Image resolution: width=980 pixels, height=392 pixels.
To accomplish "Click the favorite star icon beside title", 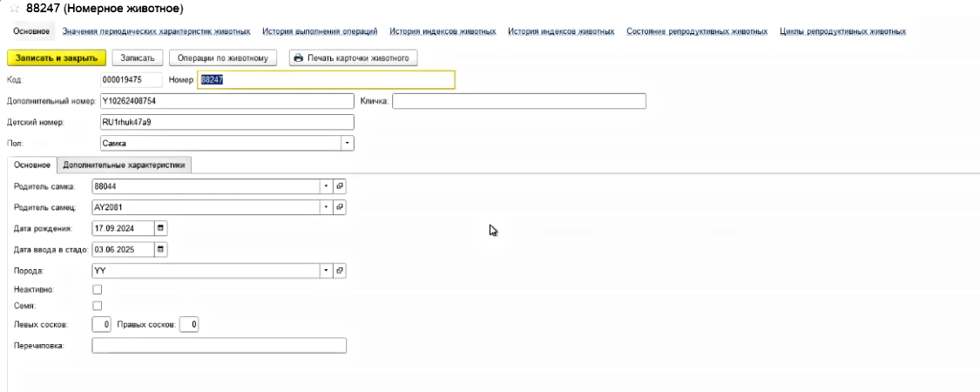I will (13, 9).
